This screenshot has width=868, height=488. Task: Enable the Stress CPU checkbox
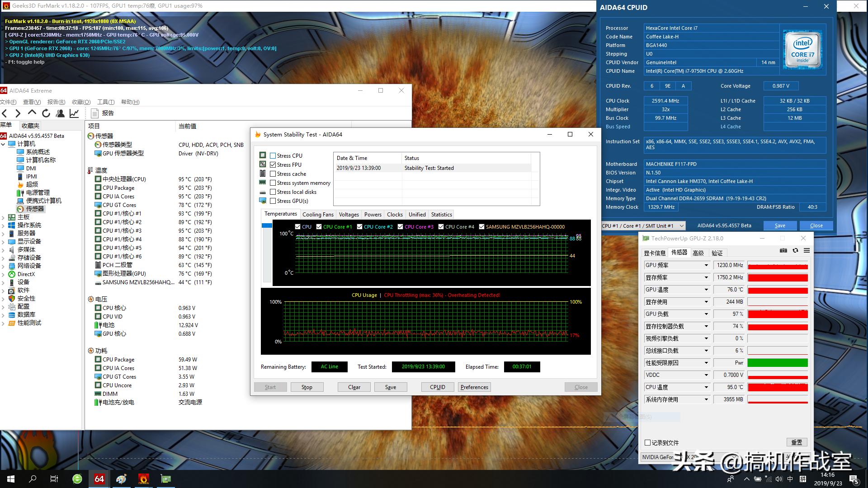tap(273, 156)
